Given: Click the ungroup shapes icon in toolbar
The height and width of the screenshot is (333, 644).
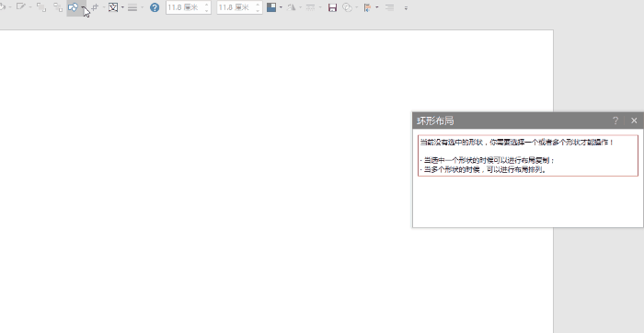Looking at the screenshot, I should [58, 7].
